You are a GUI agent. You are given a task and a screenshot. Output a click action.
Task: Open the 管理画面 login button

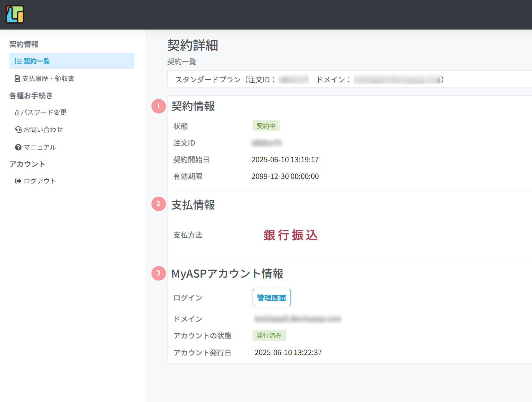pyautogui.click(x=271, y=297)
